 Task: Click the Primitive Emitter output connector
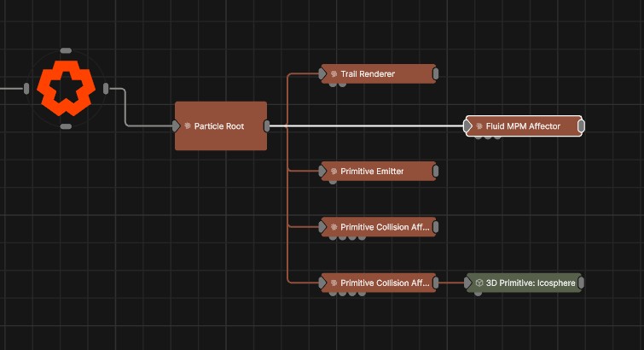point(436,171)
